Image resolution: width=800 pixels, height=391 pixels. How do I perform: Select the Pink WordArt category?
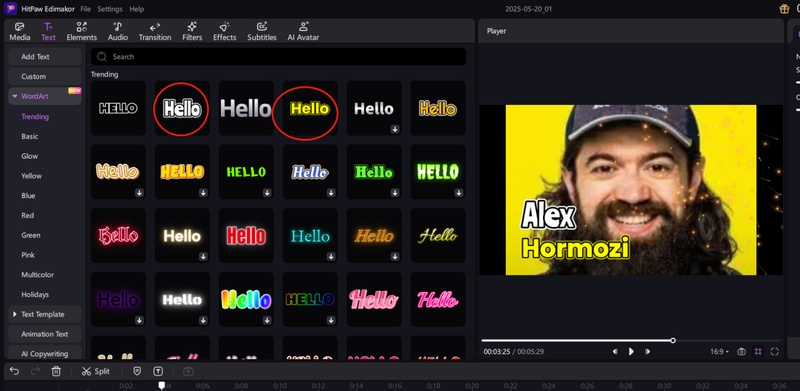(x=28, y=255)
